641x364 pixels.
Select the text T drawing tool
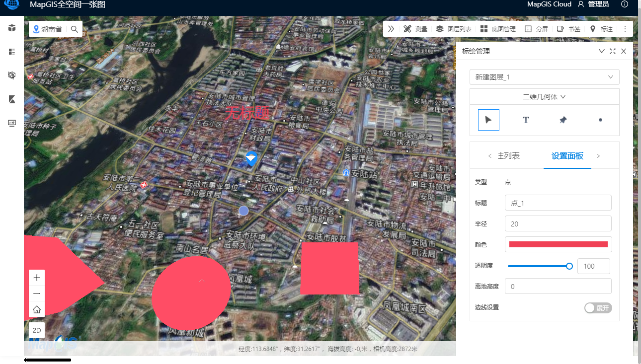526,120
